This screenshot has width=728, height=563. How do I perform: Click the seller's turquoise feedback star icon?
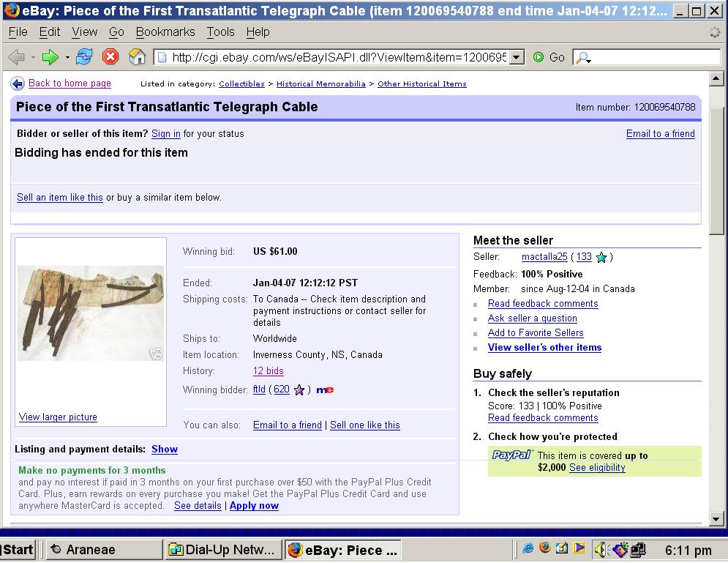pyautogui.click(x=601, y=257)
